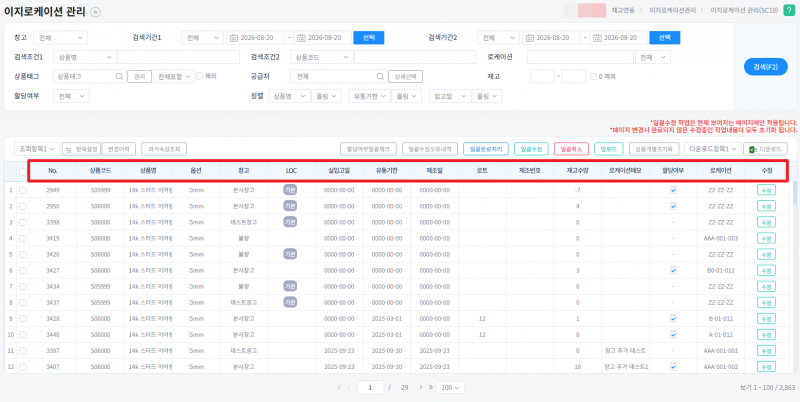Select the row checkbox for No. 3419

click(22, 238)
